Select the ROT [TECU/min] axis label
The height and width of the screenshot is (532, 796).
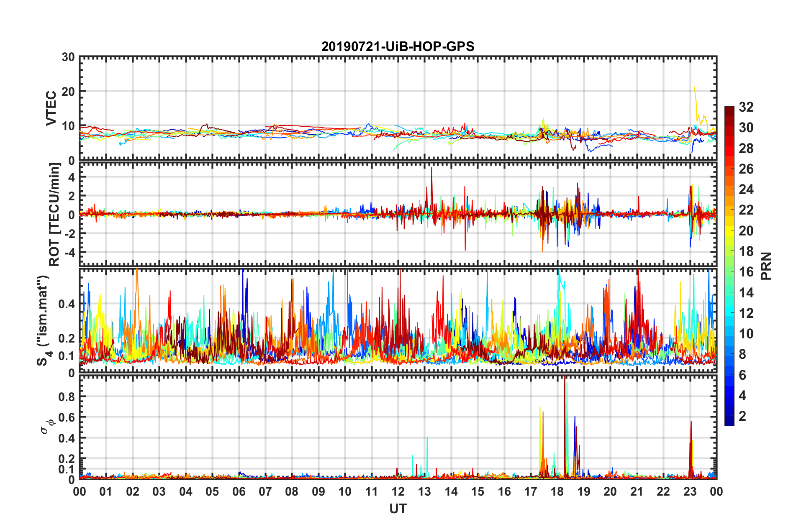coord(54,214)
